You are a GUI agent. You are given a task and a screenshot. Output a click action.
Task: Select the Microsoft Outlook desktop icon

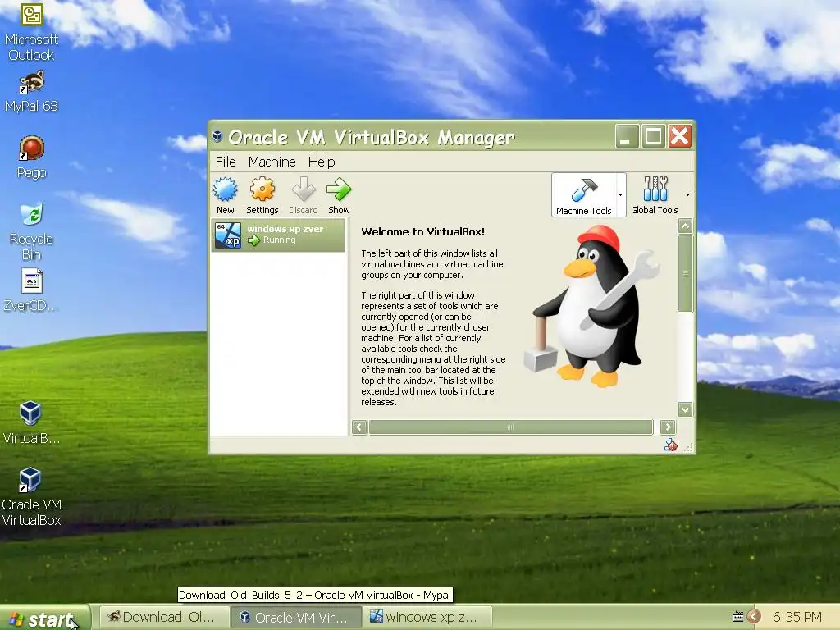coord(32,33)
